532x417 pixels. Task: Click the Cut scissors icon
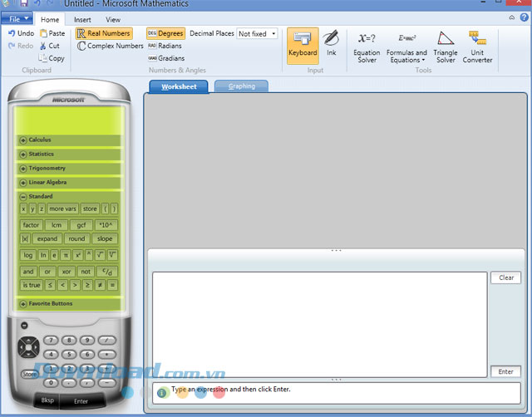(x=42, y=46)
